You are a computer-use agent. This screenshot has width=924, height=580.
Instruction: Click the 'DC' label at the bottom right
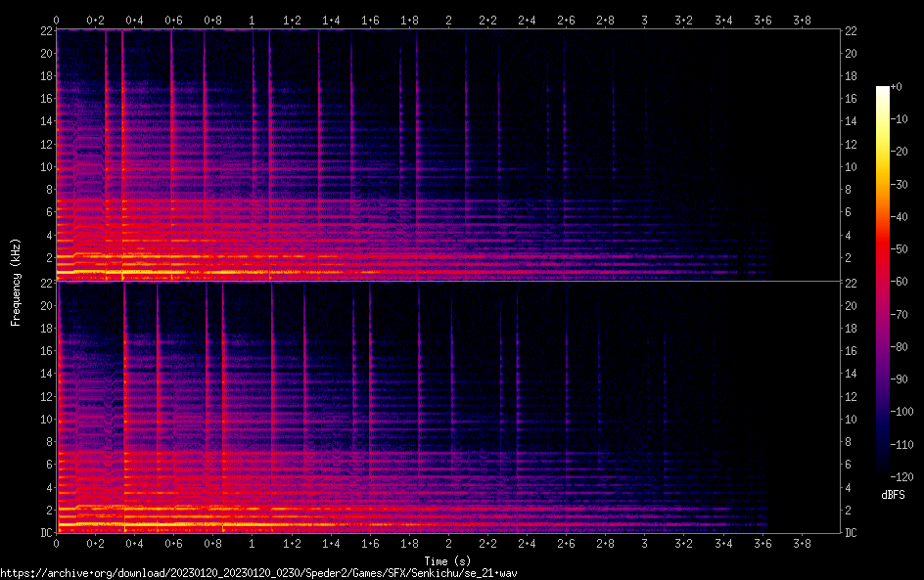pyautogui.click(x=853, y=533)
